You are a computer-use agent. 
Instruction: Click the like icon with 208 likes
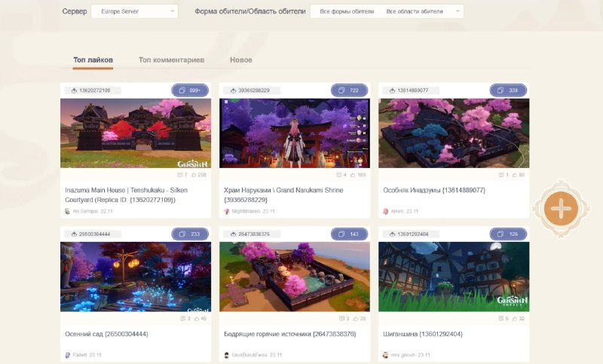pyautogui.click(x=194, y=175)
